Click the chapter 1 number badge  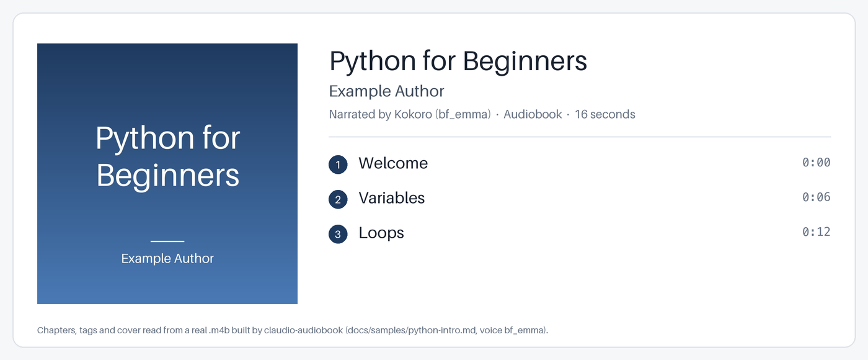(x=338, y=164)
